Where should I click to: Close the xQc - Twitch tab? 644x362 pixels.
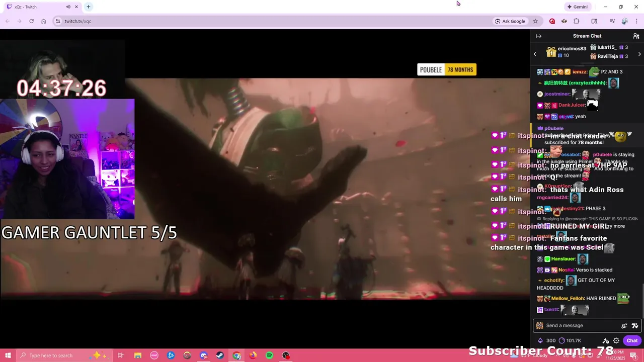[76, 7]
